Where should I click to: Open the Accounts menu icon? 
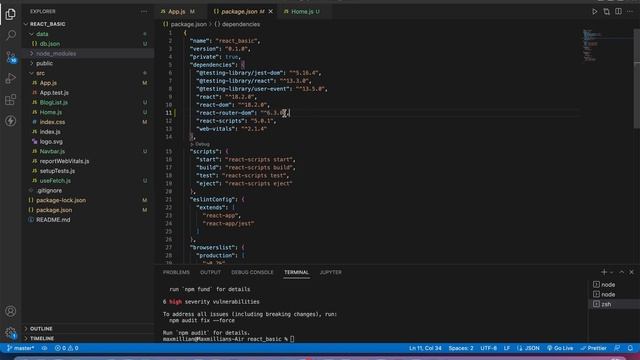pyautogui.click(x=11, y=311)
